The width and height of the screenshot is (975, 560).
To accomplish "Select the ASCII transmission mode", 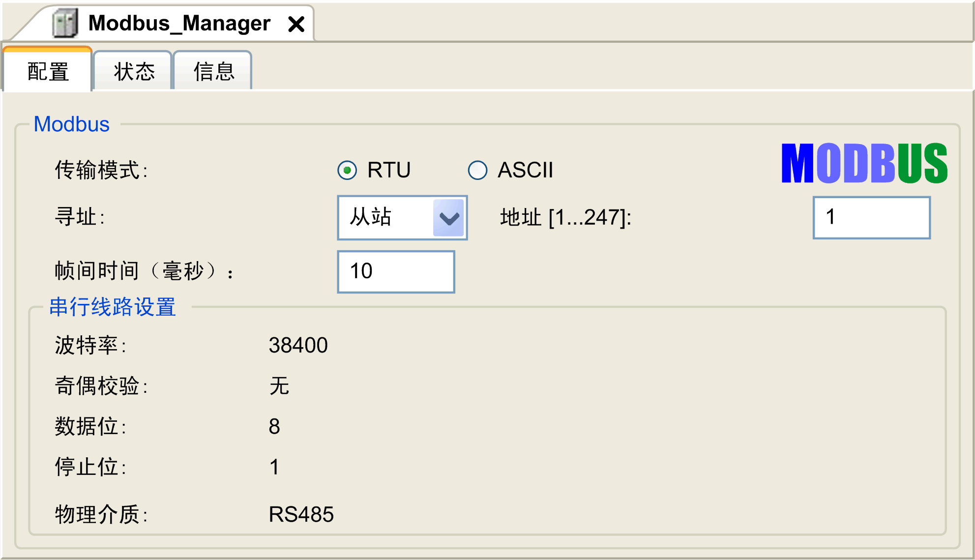I will (x=477, y=170).
